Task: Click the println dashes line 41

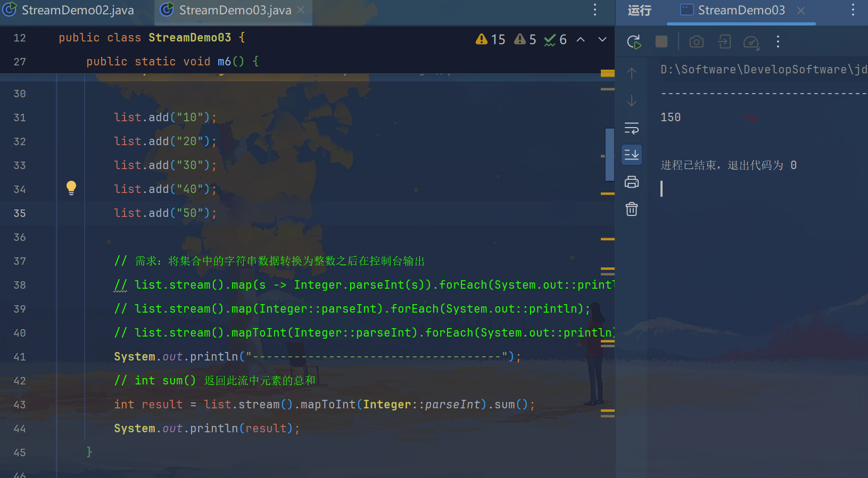Action: pos(317,357)
